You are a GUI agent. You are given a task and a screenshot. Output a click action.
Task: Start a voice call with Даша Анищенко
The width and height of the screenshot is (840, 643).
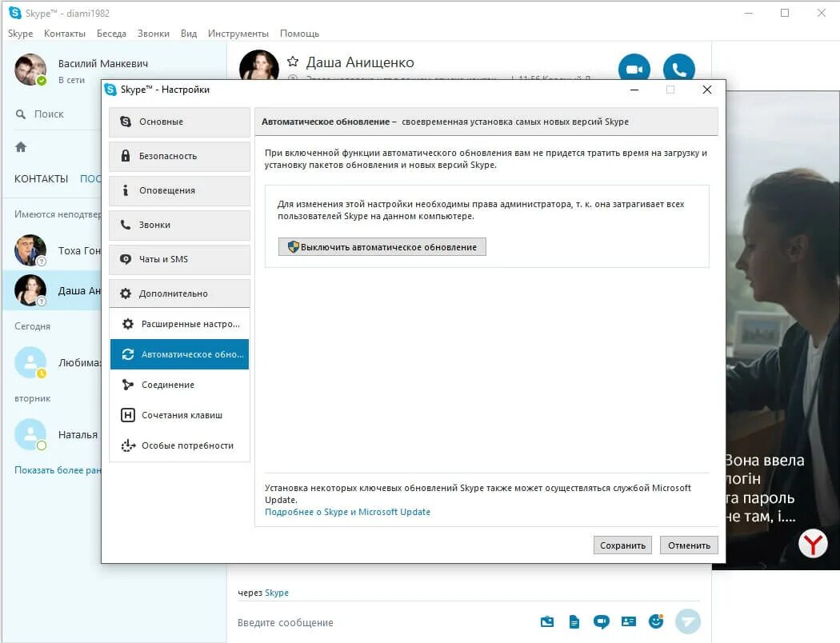click(678, 68)
